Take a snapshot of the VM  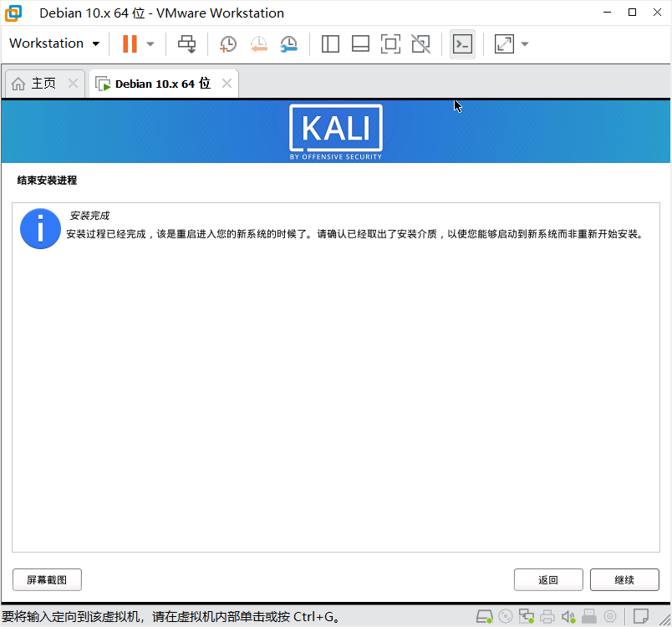pos(228,43)
